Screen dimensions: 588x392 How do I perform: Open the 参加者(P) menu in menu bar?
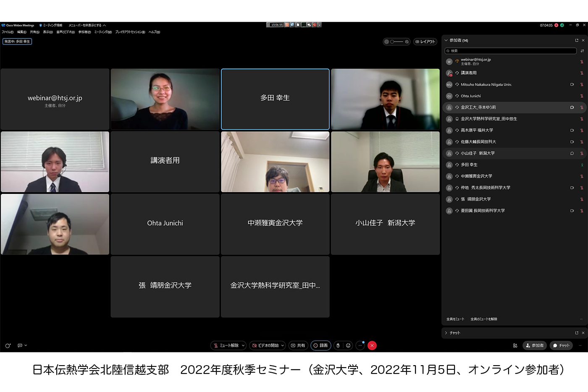click(84, 32)
